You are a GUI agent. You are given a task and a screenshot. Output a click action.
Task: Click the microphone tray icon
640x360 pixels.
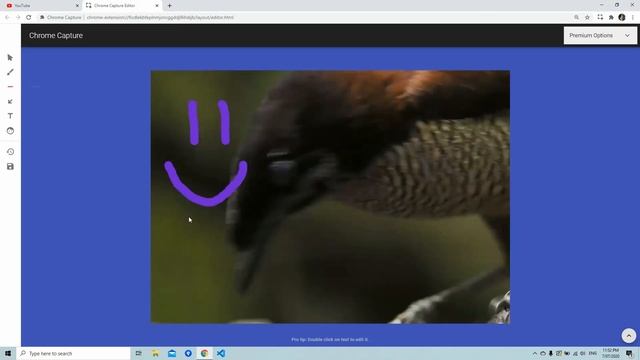pos(551,353)
